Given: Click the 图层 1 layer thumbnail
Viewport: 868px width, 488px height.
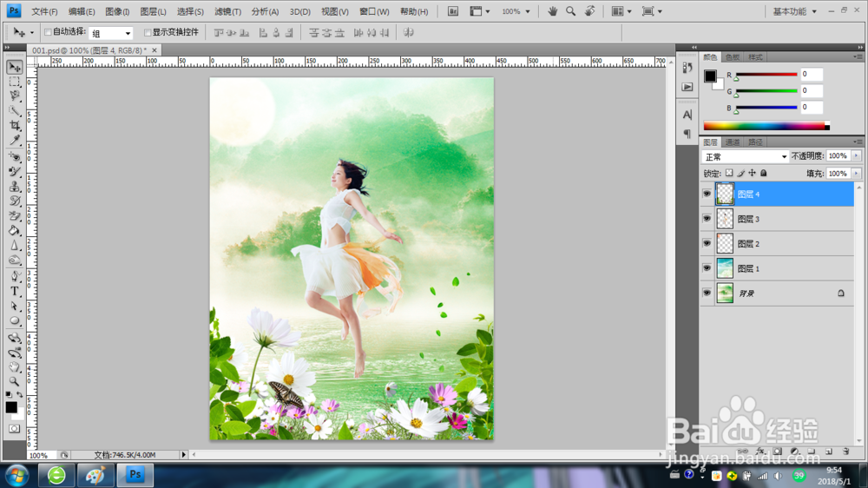Looking at the screenshot, I should (x=725, y=268).
